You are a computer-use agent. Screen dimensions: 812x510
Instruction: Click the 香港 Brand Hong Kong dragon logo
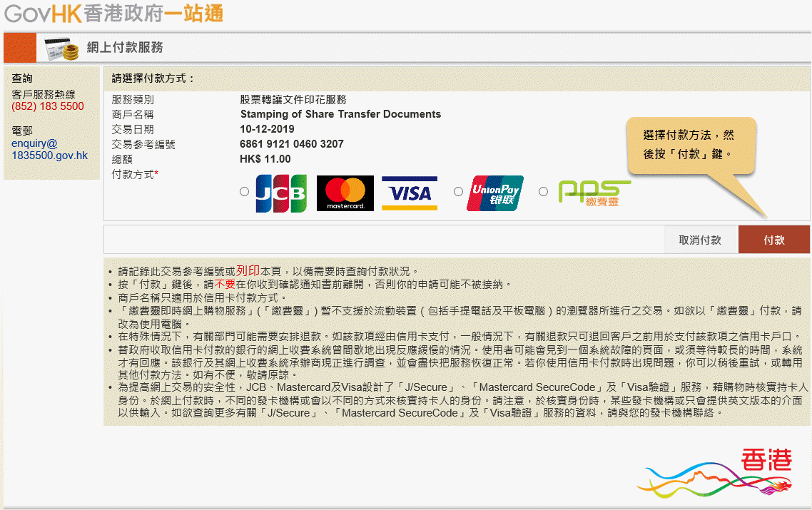715,473
